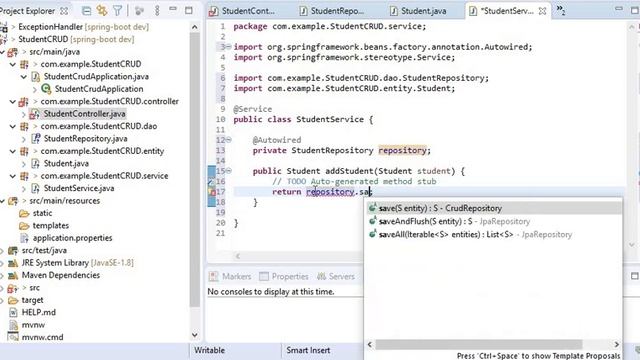This screenshot has height=360, width=640.
Task: Open the Properties view tab
Action: (x=284, y=277)
